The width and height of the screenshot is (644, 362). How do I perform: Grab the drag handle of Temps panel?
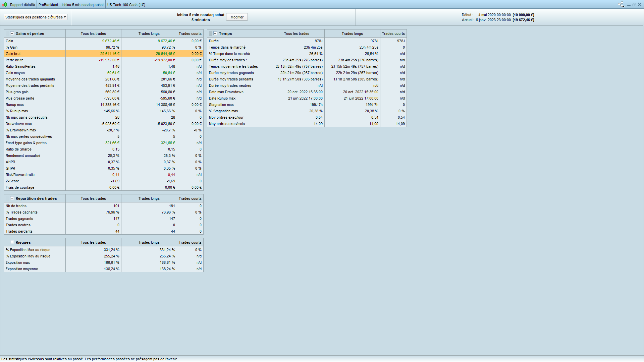[x=210, y=34]
